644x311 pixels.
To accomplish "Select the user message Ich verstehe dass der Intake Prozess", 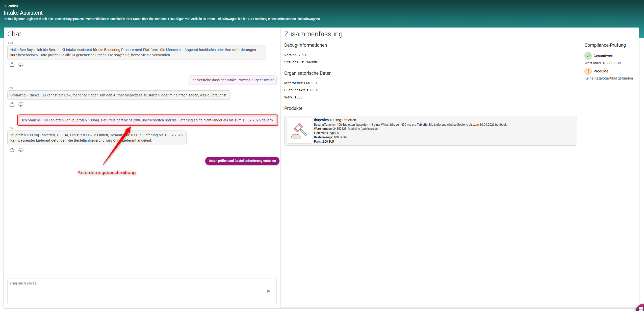I will (233, 80).
